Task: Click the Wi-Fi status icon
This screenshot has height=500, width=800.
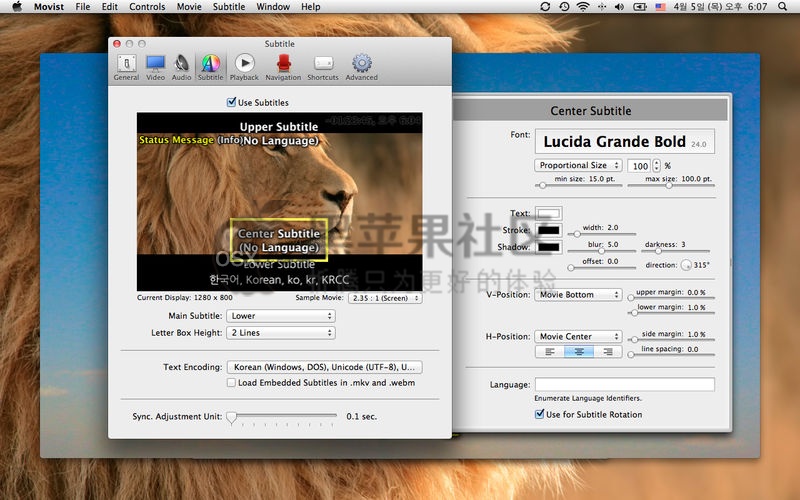Action: pyautogui.click(x=582, y=7)
